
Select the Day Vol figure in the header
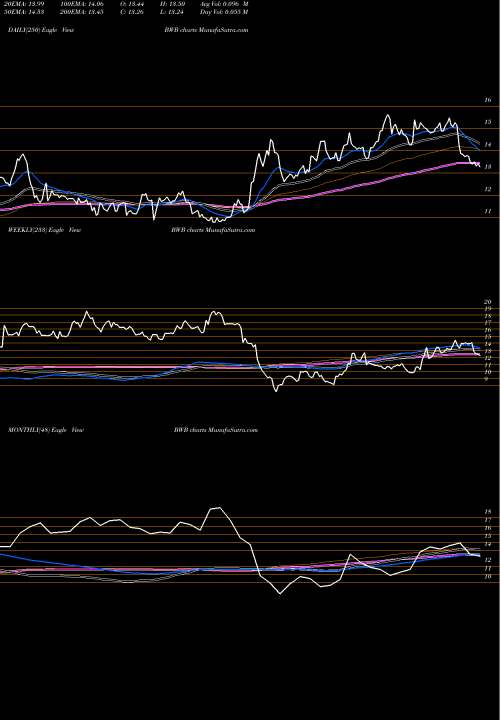(224, 12)
